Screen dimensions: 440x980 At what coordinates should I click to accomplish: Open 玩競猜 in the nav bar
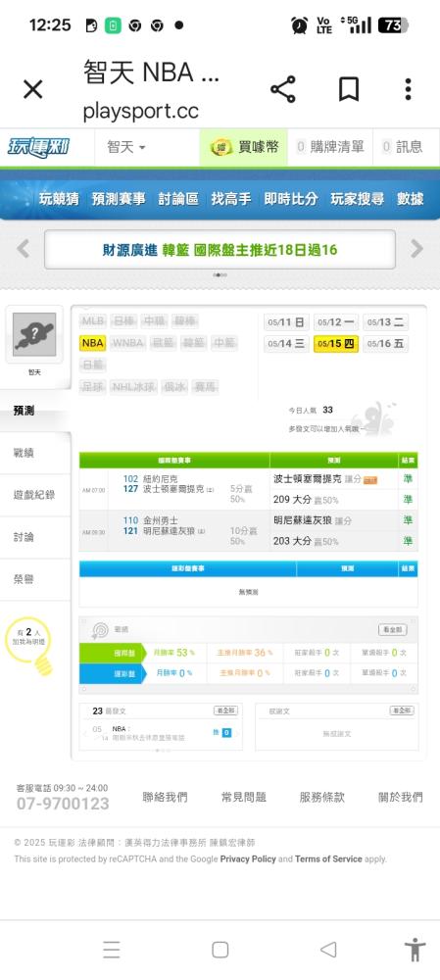(x=59, y=199)
